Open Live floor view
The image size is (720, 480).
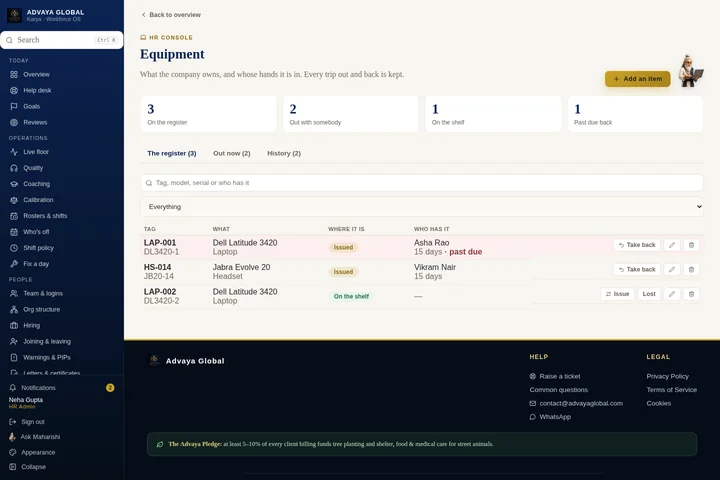point(36,152)
